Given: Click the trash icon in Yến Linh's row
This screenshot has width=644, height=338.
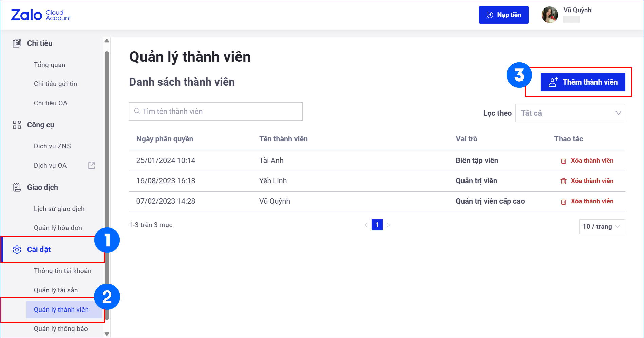Looking at the screenshot, I should click(563, 181).
